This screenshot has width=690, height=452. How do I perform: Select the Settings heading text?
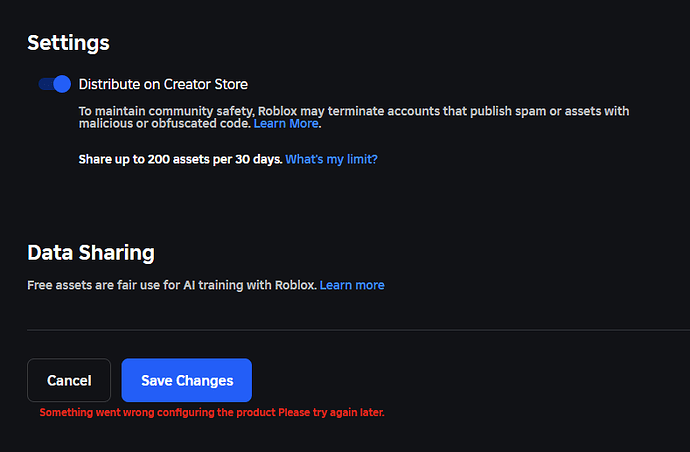(x=68, y=43)
